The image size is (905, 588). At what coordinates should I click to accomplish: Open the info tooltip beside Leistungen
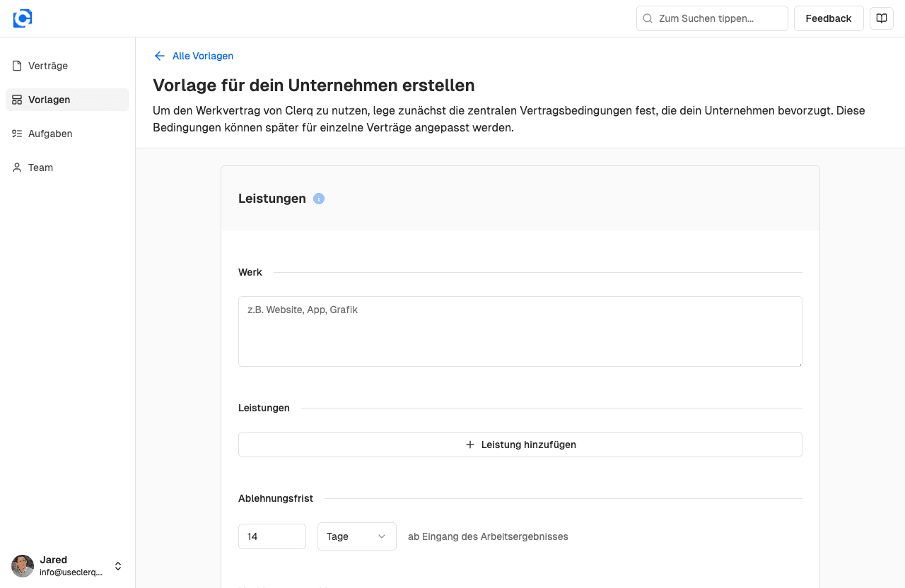pyautogui.click(x=318, y=199)
